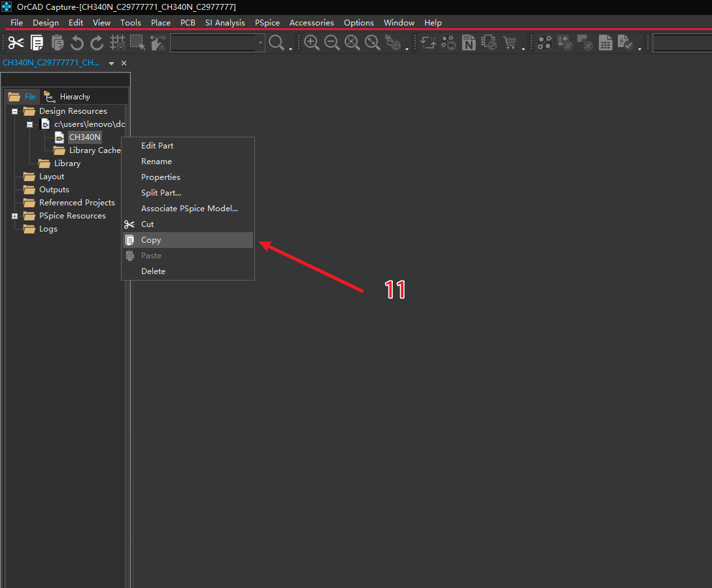Click the Design Rules Check icon
This screenshot has height=588, width=712.
click(x=545, y=43)
